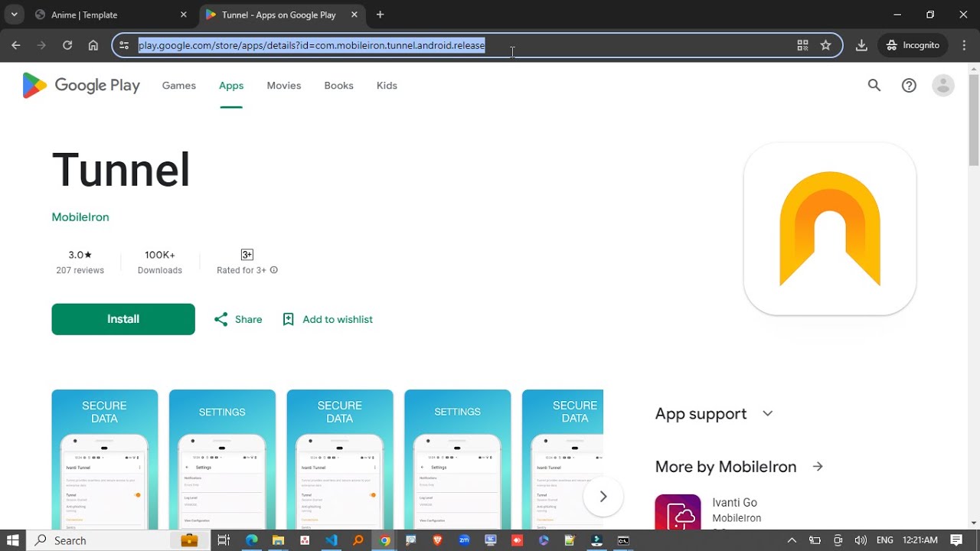
Task: Open the More by MobileIron arrow
Action: 818,466
